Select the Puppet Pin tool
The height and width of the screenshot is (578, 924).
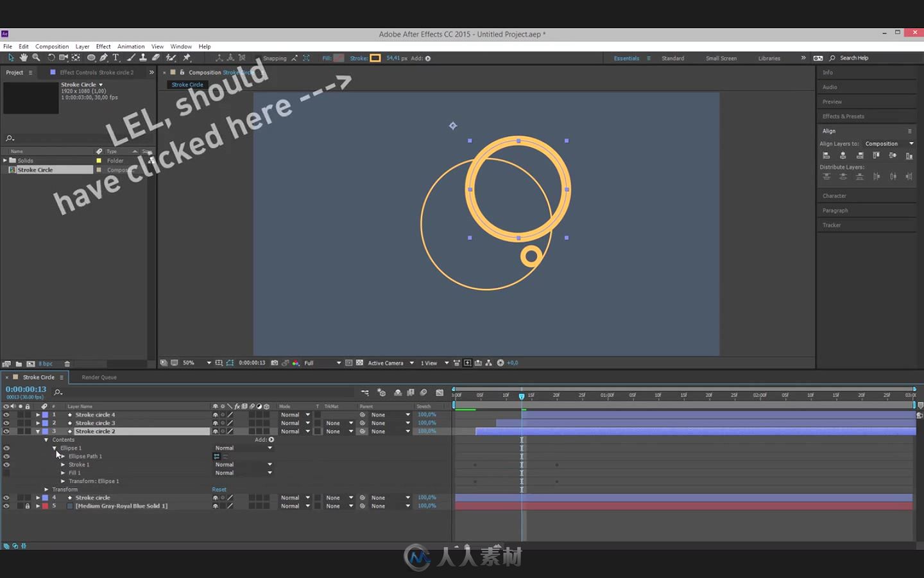187,58
